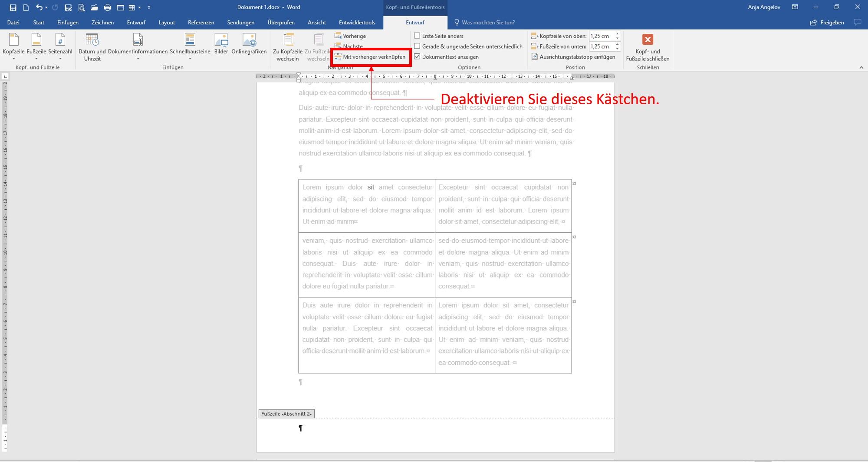Save the document via quick access toolbar
Viewport: 868px width, 462px height.
pos(13,7)
